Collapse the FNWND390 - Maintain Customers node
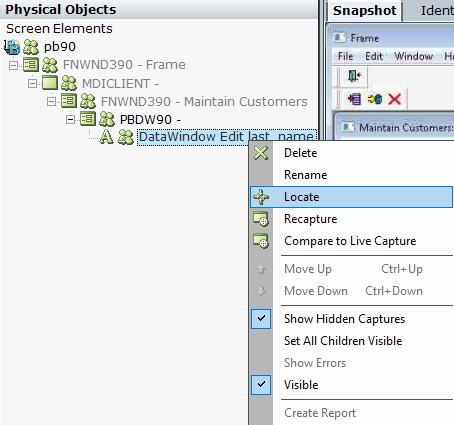The width and height of the screenshot is (454, 425). [51, 101]
